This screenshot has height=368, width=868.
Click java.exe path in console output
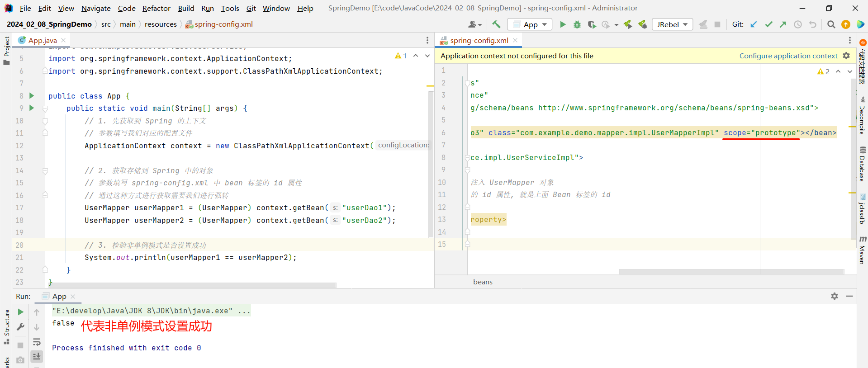142,311
